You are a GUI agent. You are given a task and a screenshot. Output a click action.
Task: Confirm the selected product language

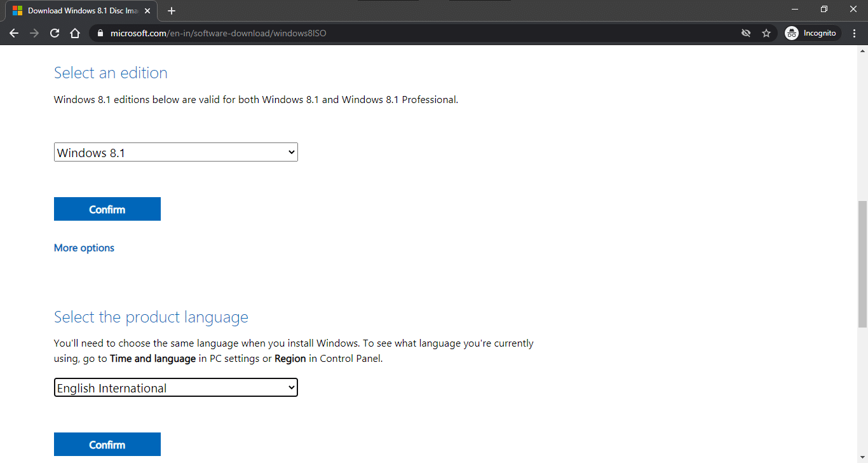coord(107,445)
